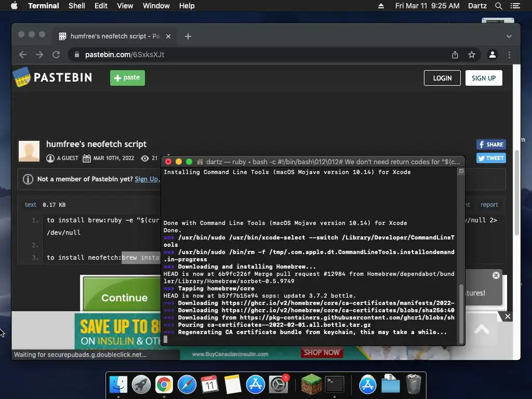Go back in Chrome
532x399 pixels.
(23, 55)
